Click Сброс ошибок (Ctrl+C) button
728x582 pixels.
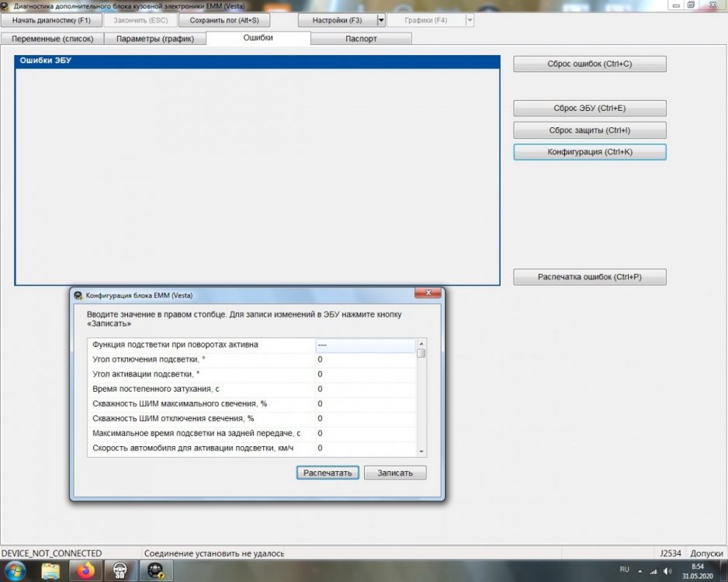pos(590,64)
